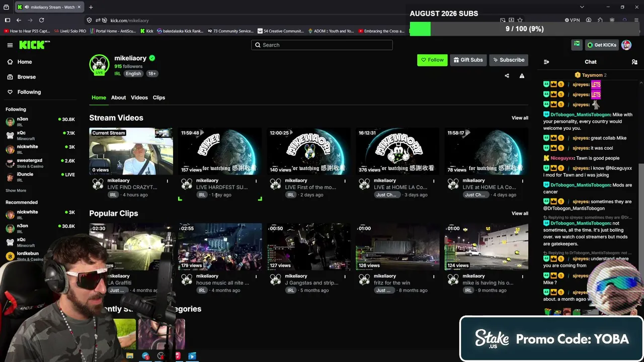
Task: Play the fritz for the win clip thumbnail
Action: coord(397,247)
